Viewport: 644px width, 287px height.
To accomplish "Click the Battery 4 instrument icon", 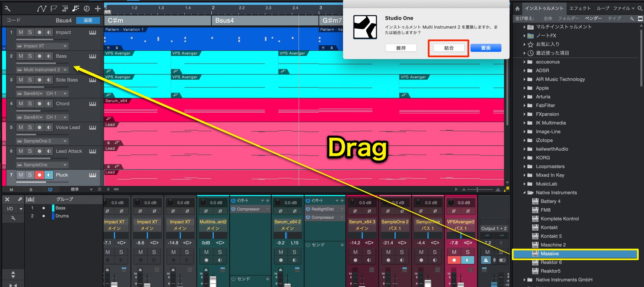I will (x=535, y=201).
